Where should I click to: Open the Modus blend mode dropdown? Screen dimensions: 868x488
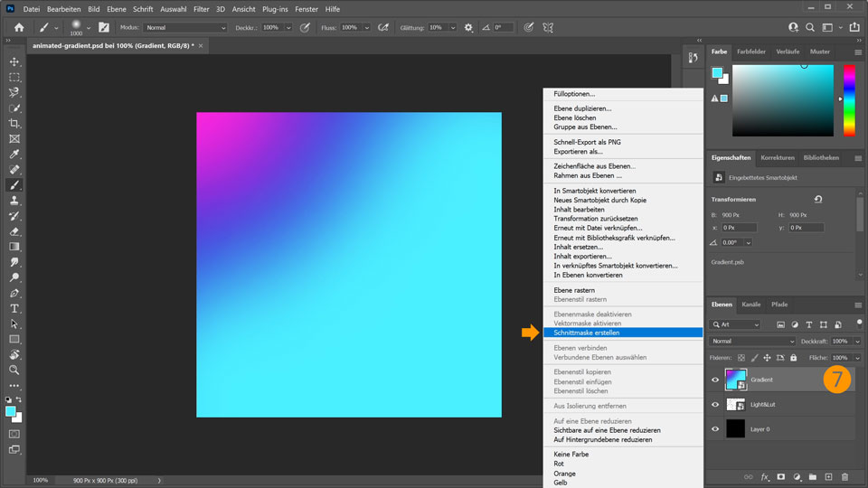click(185, 28)
